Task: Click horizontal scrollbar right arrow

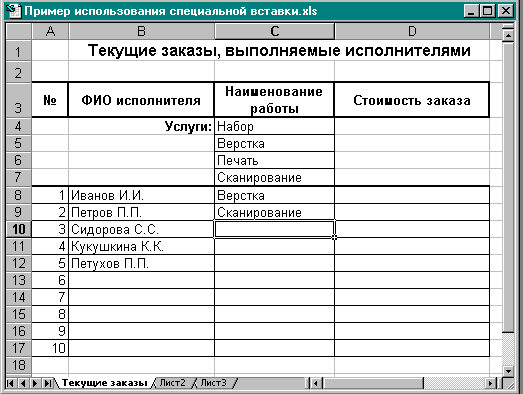Action: pyautogui.click(x=490, y=383)
